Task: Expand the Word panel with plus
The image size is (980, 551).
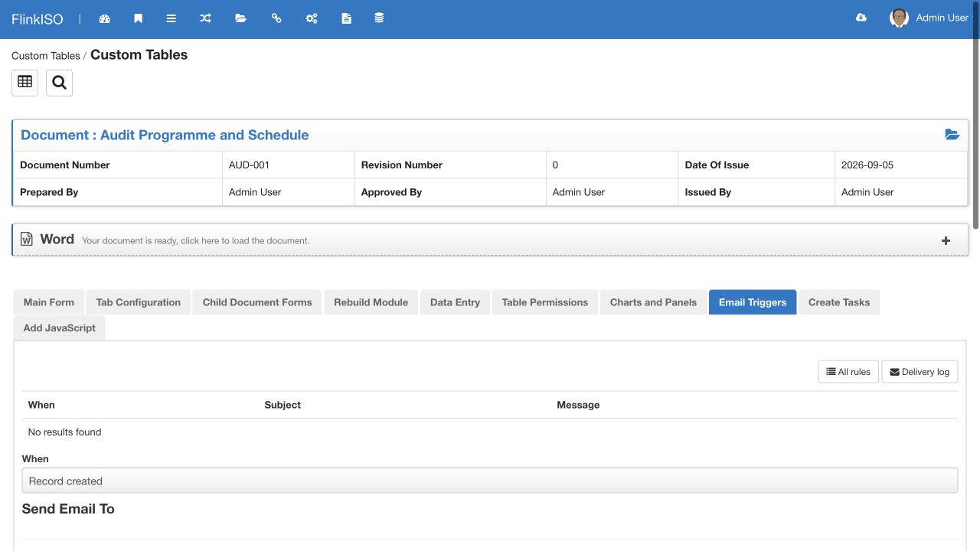Action: (x=946, y=240)
